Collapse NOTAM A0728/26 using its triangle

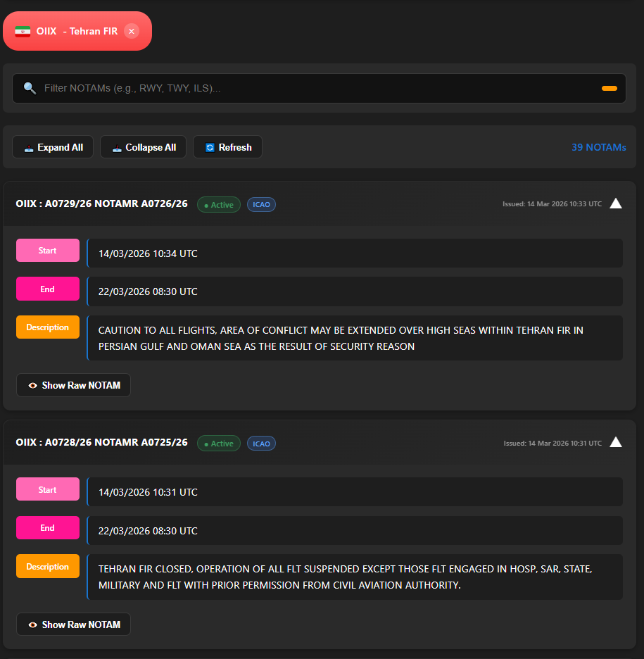click(x=616, y=441)
